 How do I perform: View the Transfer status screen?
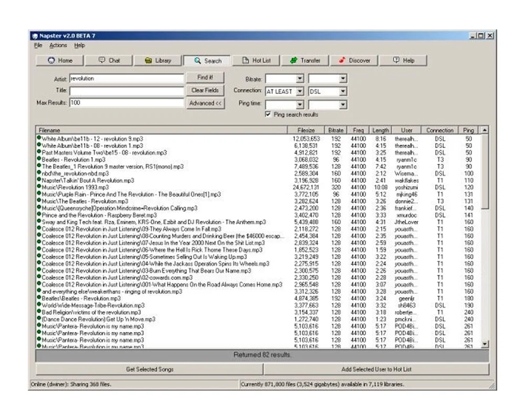point(306,60)
